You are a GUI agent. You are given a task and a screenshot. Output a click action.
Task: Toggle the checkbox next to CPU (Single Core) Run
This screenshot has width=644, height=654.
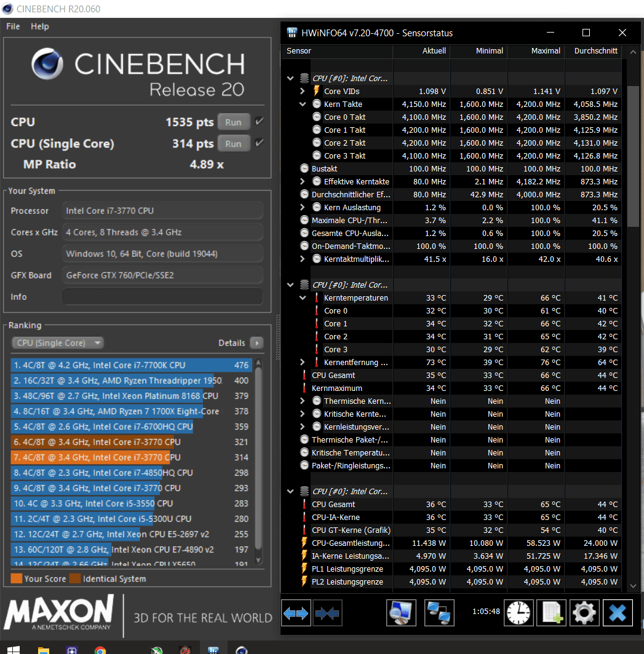pos(260,143)
